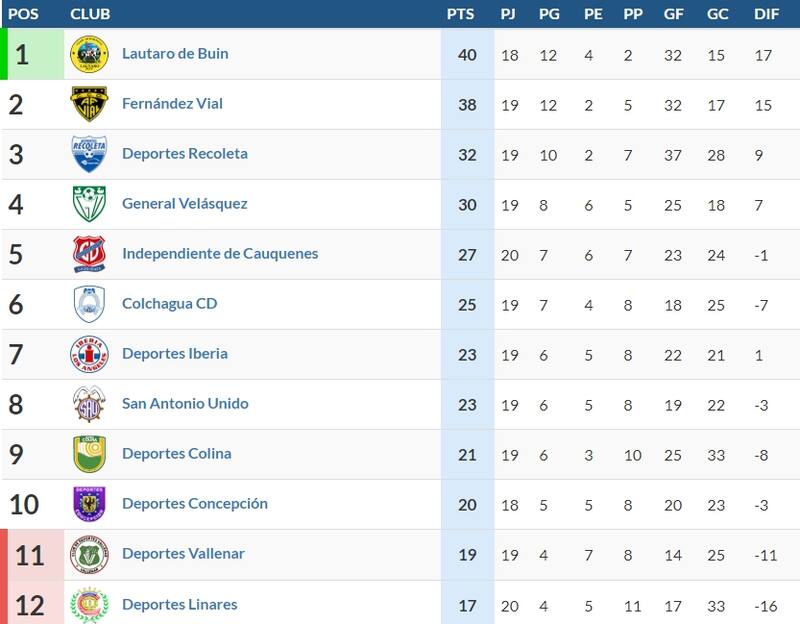The width and height of the screenshot is (800, 624).
Task: Click the Deportes Colina crest icon
Action: (89, 454)
